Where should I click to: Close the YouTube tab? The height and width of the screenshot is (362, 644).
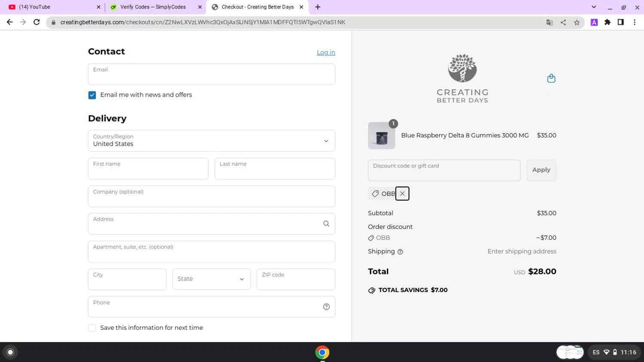tap(98, 7)
